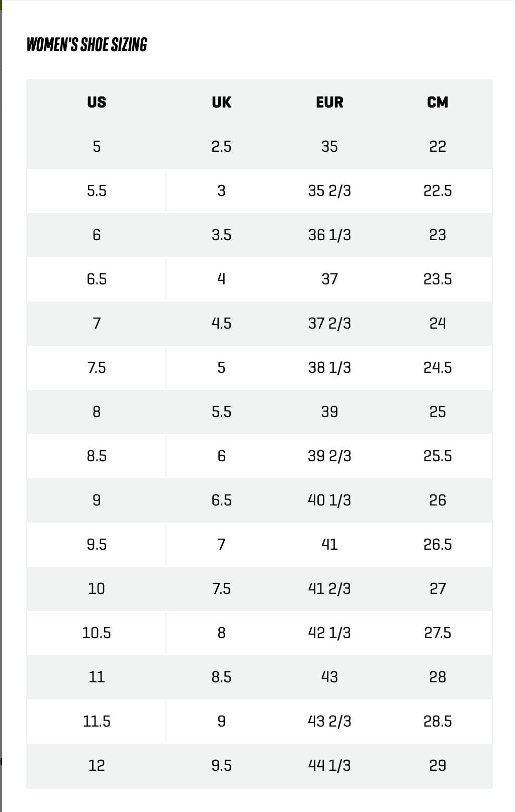
Task: Click the CM column header
Action: tap(438, 102)
